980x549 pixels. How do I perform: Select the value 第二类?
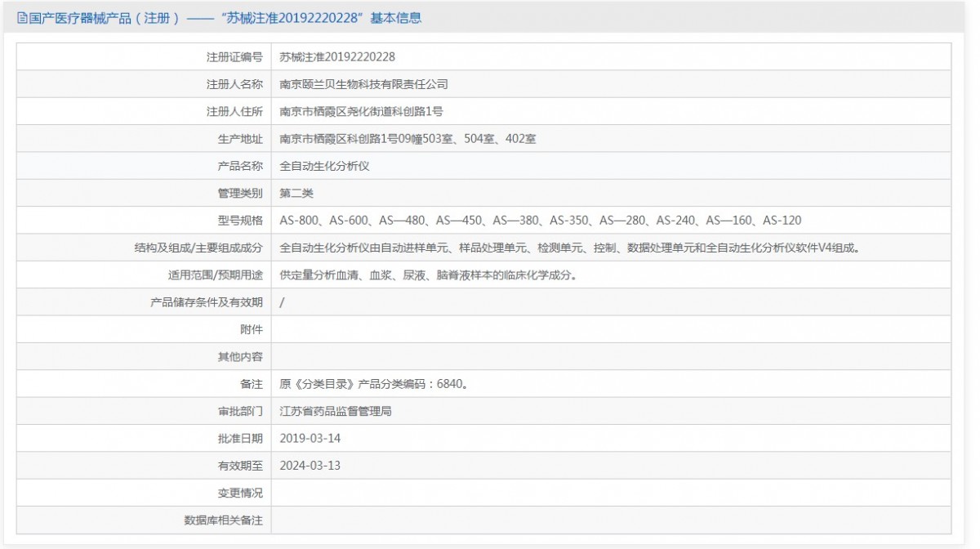click(296, 193)
